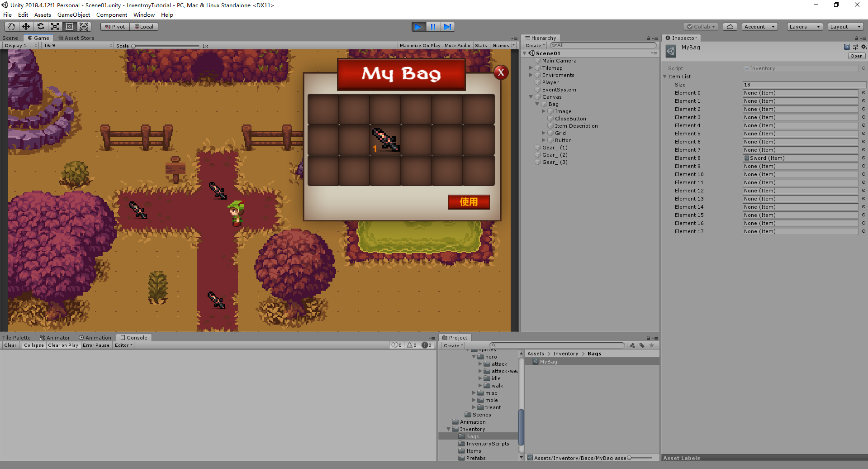Enable Mute Audio in the Game view
Image resolution: width=868 pixels, height=469 pixels.
457,45
